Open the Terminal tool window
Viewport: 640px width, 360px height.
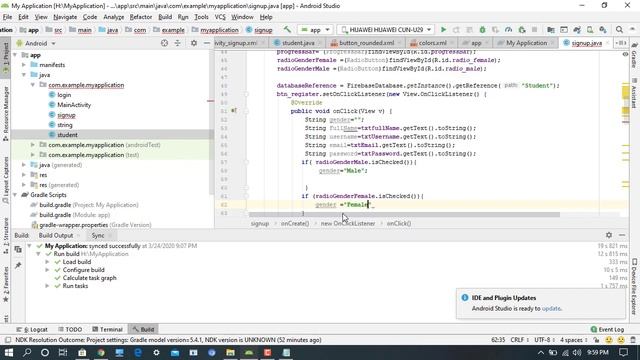(x=107, y=329)
